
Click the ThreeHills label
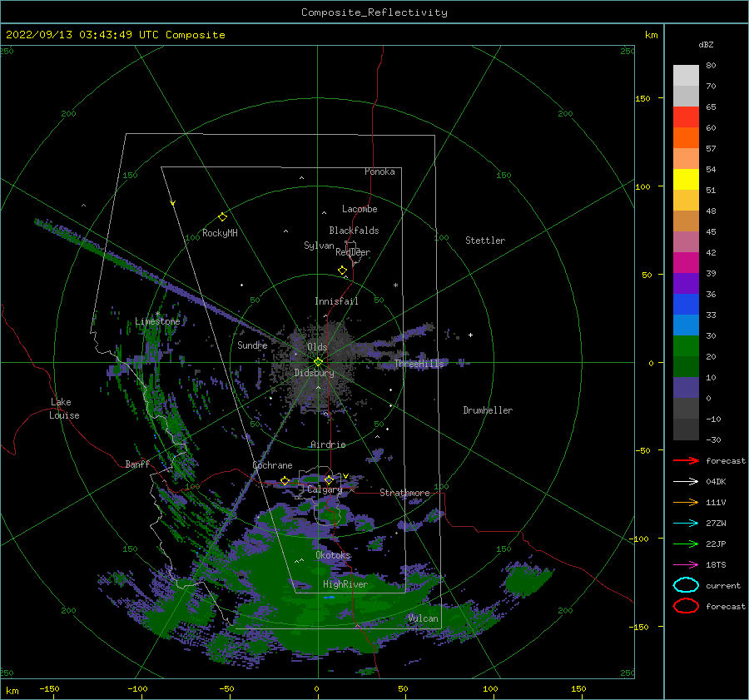pyautogui.click(x=419, y=364)
